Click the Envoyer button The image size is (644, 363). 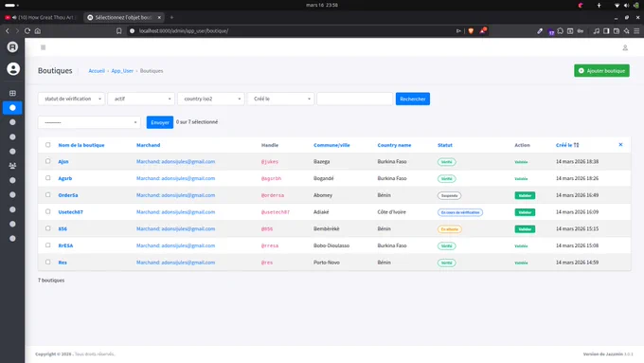pyautogui.click(x=160, y=122)
